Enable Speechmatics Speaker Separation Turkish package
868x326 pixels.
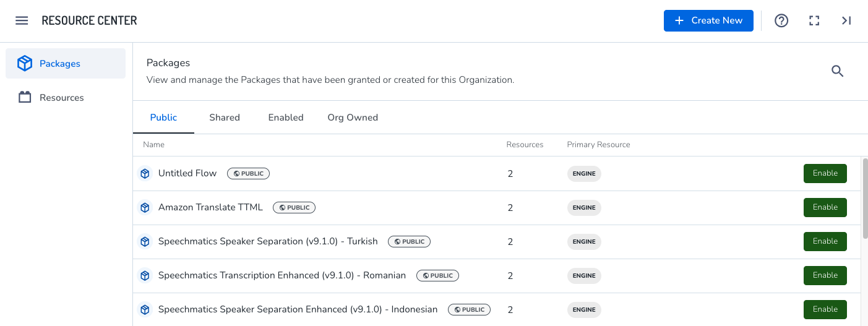(825, 241)
